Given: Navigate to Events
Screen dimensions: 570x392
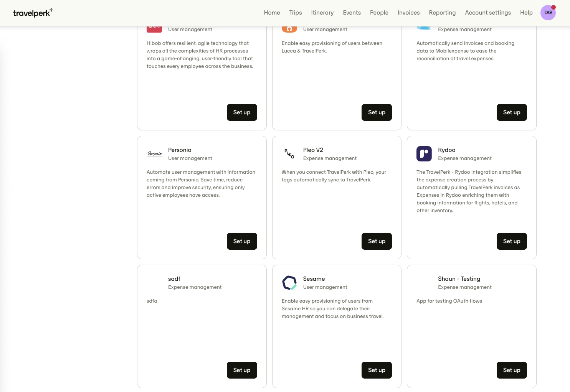Looking at the screenshot, I should (x=352, y=13).
